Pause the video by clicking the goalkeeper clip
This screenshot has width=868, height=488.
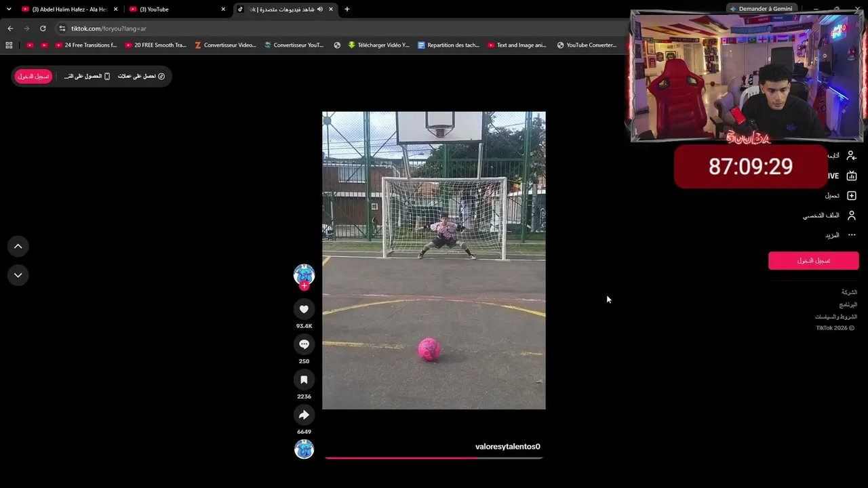pos(434,260)
